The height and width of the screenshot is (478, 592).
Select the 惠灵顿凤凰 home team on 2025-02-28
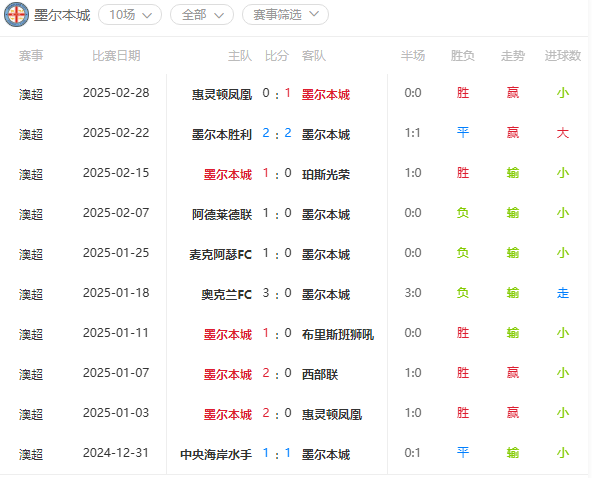click(222, 94)
